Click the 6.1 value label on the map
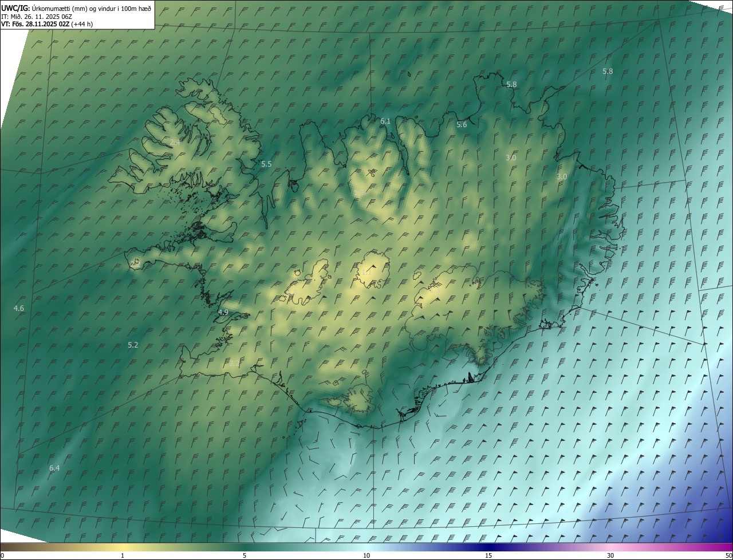This screenshot has height=560, width=733. pos(385,121)
